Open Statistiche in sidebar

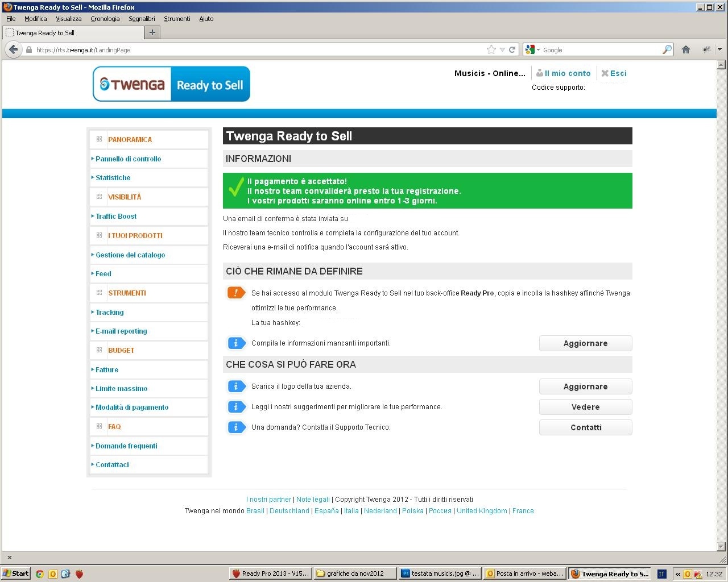[113, 177]
